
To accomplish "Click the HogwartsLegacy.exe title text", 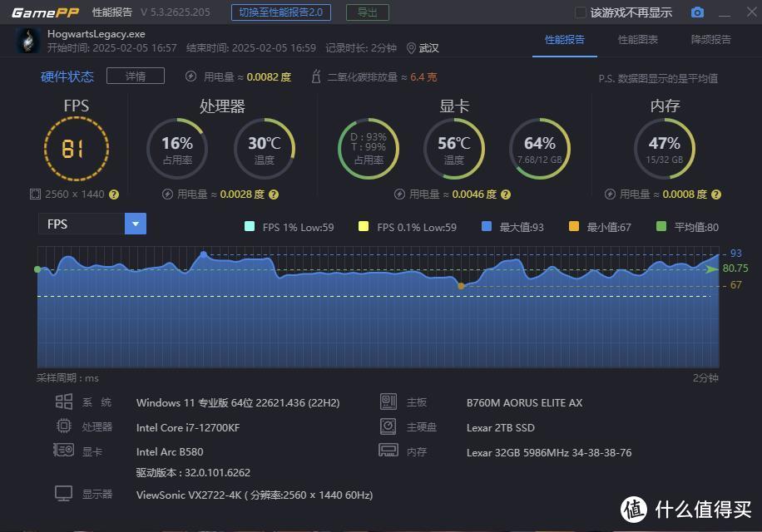I will tap(96, 34).
